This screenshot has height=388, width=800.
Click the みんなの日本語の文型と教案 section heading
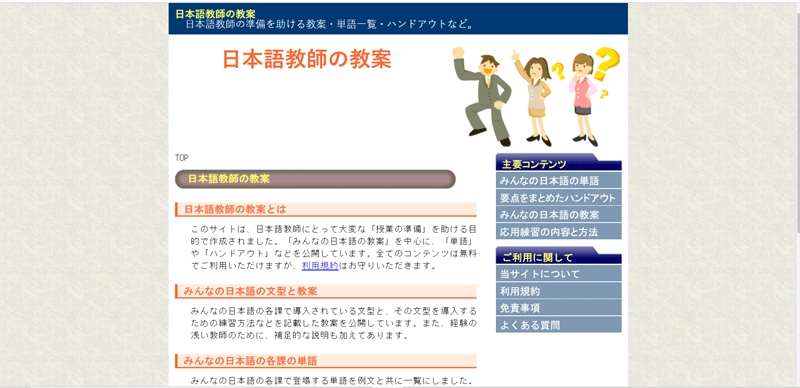click(326, 291)
